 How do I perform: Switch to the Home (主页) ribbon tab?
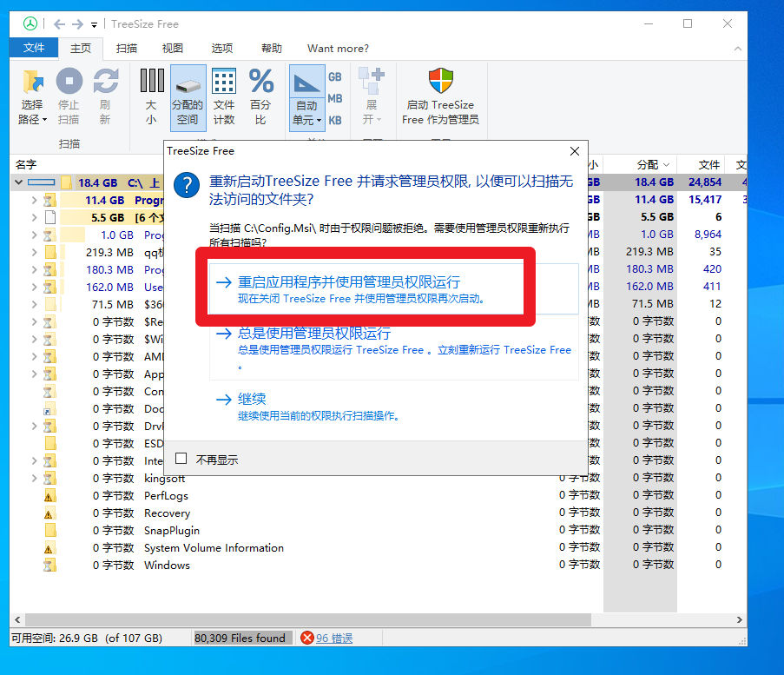pyautogui.click(x=81, y=49)
